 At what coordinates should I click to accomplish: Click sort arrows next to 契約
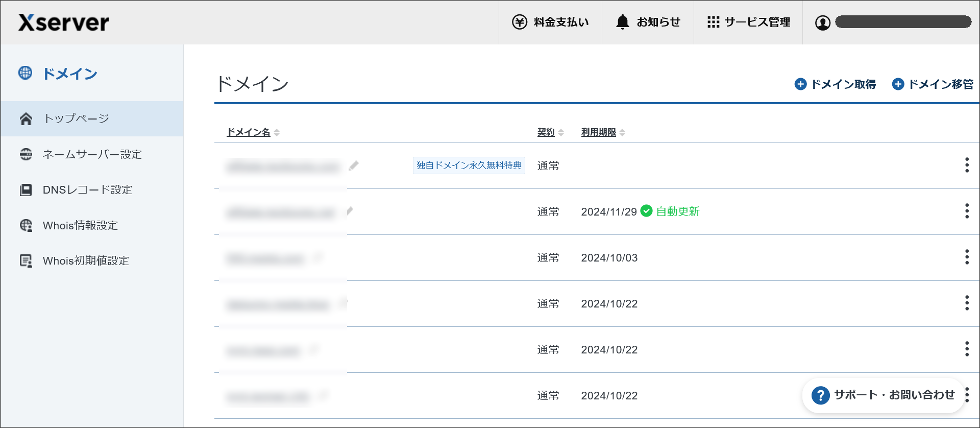(x=561, y=133)
